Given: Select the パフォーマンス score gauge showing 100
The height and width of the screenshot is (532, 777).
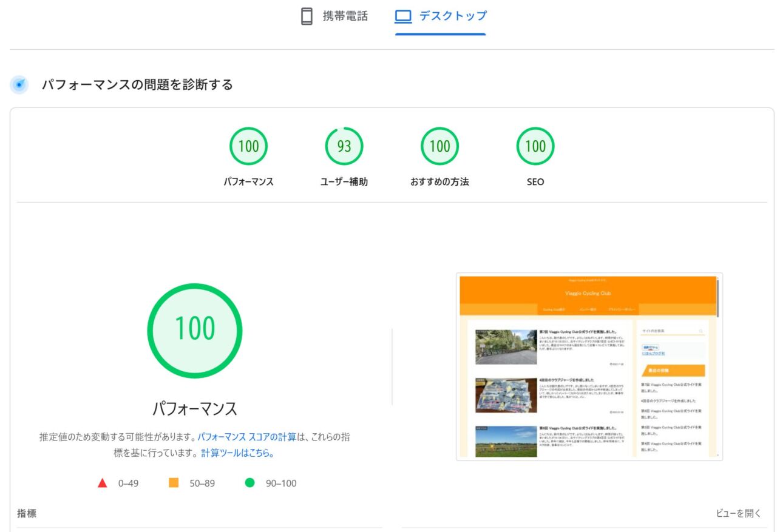Looking at the screenshot, I should click(x=248, y=146).
